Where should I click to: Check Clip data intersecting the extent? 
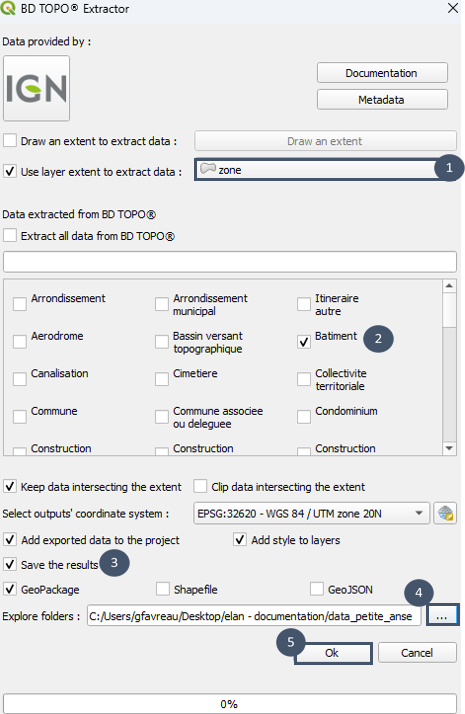pyautogui.click(x=200, y=486)
